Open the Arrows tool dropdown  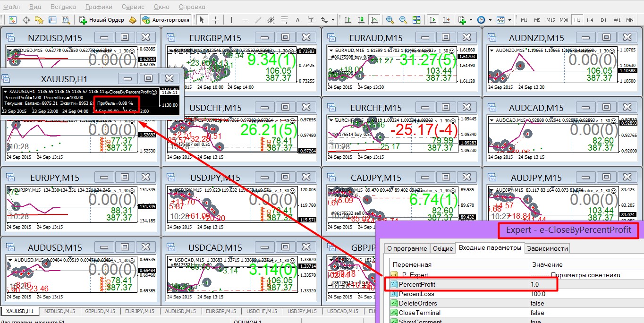pos(333,20)
